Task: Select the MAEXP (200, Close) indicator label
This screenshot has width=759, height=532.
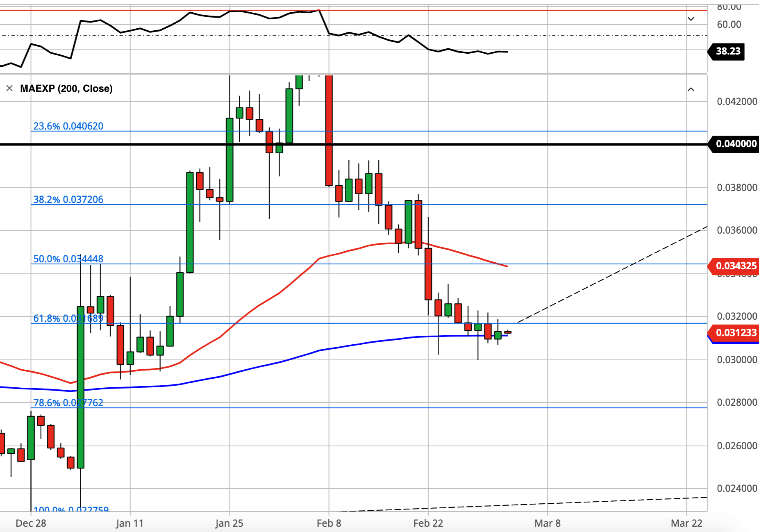Action: pyautogui.click(x=66, y=89)
